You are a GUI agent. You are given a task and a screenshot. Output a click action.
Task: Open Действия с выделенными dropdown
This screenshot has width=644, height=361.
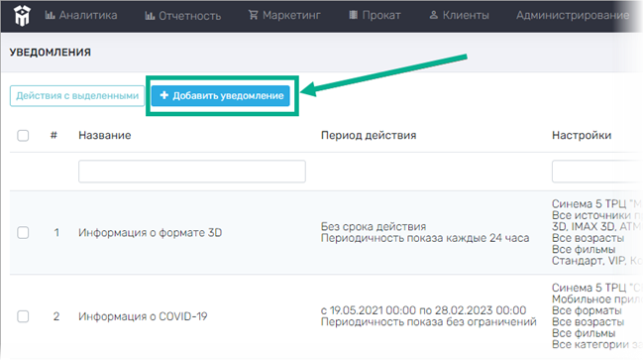[77, 96]
